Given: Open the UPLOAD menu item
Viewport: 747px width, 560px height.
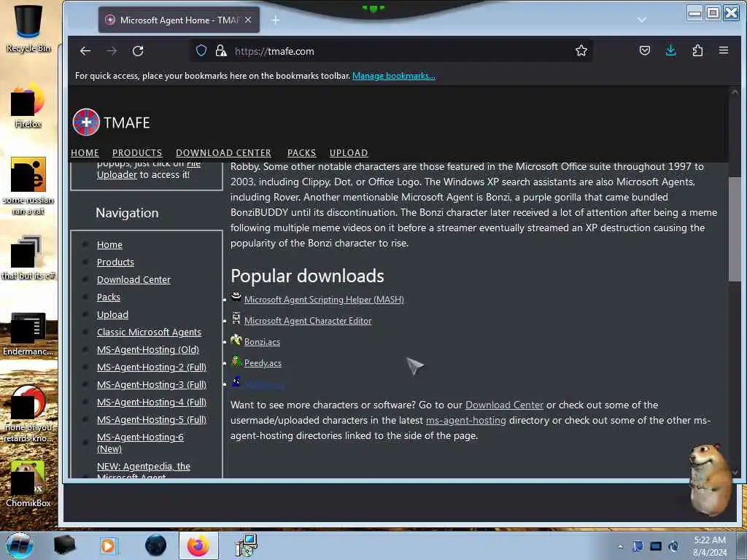Looking at the screenshot, I should [x=349, y=153].
